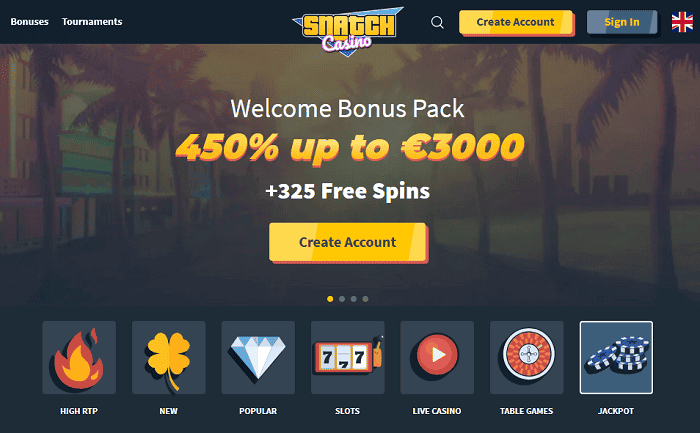Click the Snatch Casino logo
This screenshot has width=700, height=433.
click(x=348, y=31)
